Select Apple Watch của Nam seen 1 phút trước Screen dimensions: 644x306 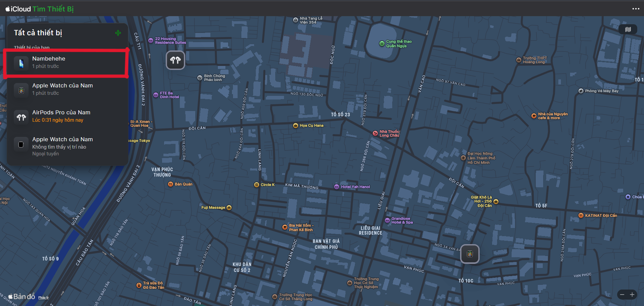pyautogui.click(x=67, y=90)
